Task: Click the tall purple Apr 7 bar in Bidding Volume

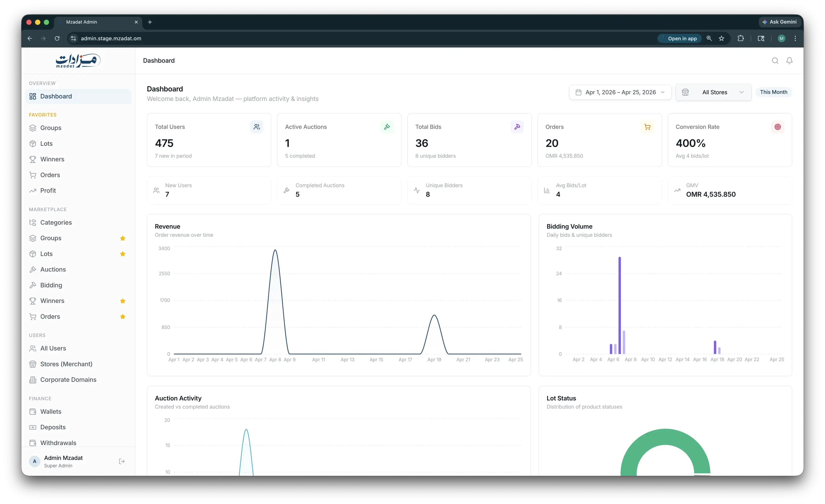Action: (619, 305)
